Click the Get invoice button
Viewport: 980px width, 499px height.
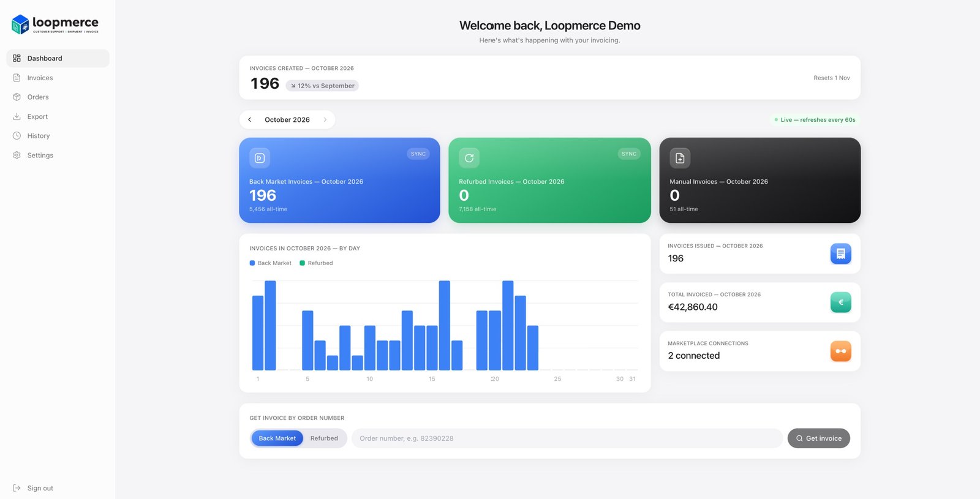(818, 438)
